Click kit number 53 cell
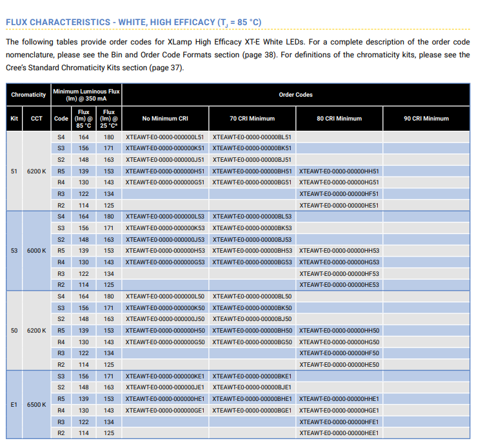The image size is (483, 448). tap(14, 251)
